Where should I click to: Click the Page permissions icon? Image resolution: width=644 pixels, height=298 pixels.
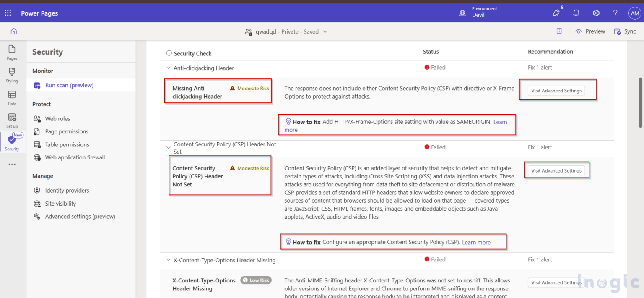coord(37,131)
